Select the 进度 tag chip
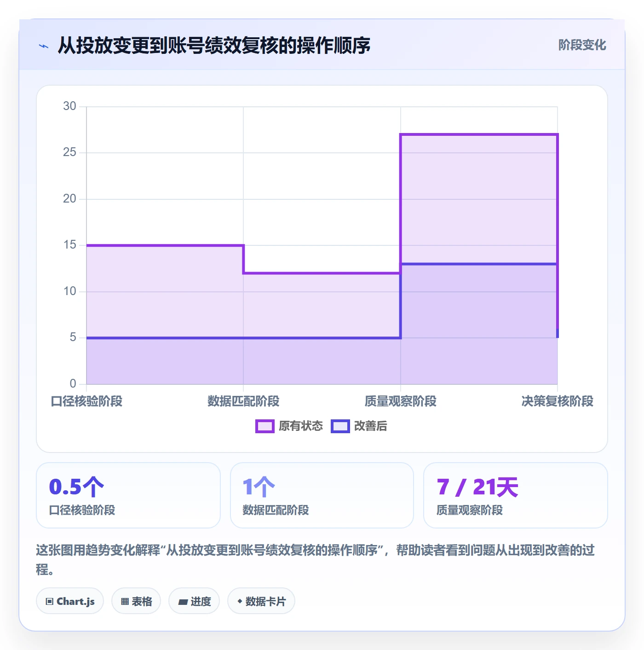644x650 pixels. pos(194,601)
